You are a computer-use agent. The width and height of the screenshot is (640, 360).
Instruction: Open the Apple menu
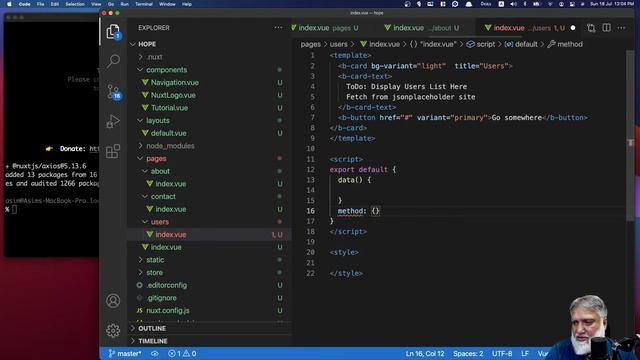[9, 4]
